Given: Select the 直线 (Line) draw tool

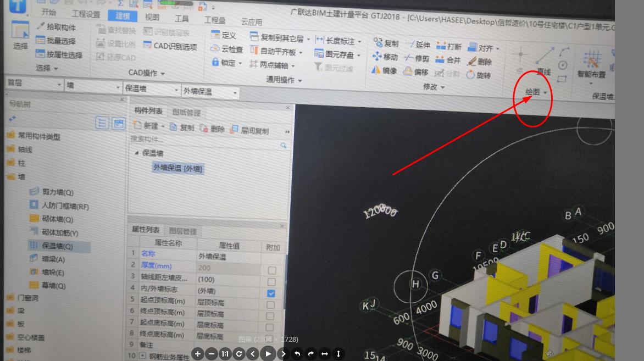Looking at the screenshot, I should pos(544,61).
